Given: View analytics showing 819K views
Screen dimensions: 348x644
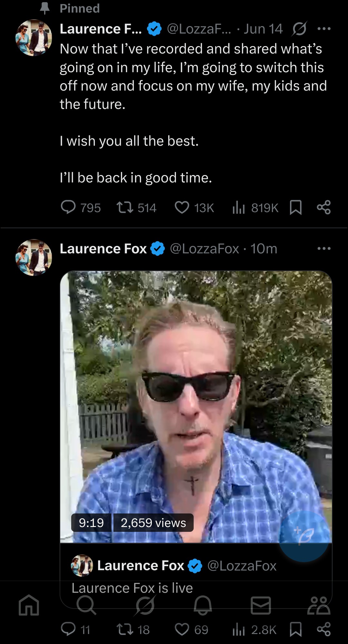Looking at the screenshot, I should tap(255, 208).
